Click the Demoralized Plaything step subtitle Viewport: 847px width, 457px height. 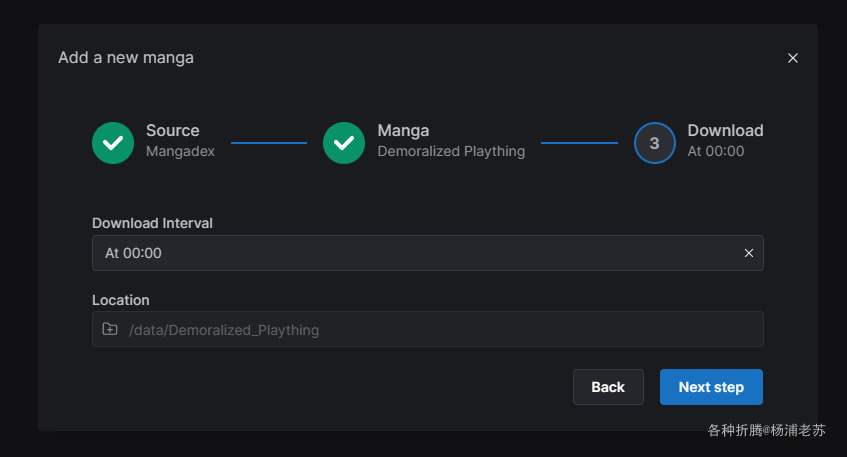tap(451, 152)
